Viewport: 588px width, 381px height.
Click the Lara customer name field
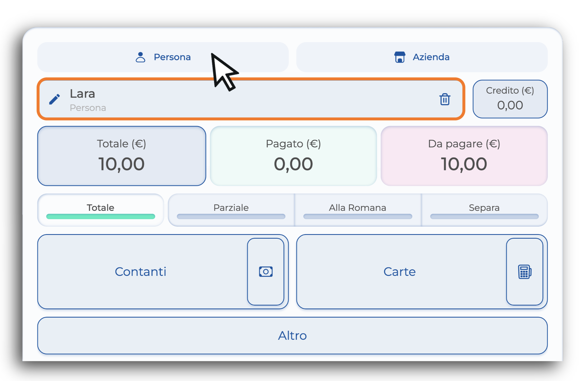tap(251, 99)
